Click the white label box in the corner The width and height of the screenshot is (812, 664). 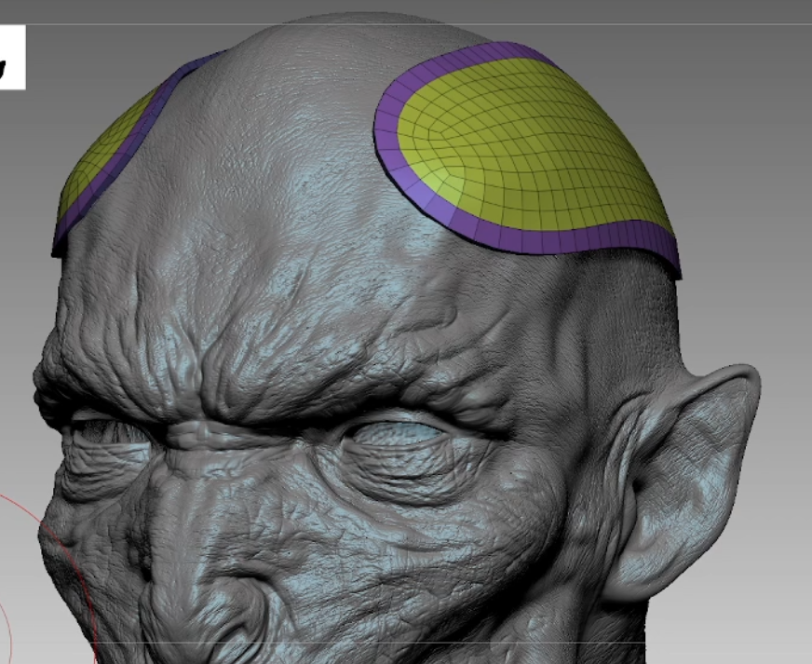coord(12,58)
